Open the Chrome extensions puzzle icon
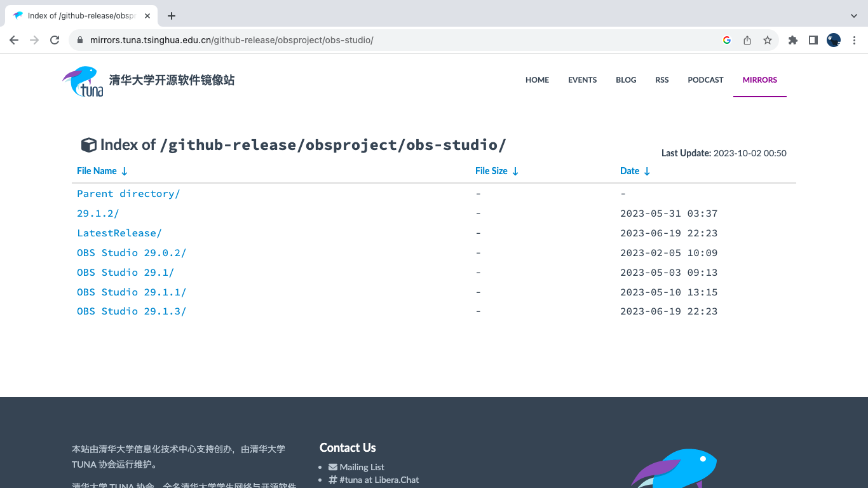This screenshot has height=488, width=868. 792,40
